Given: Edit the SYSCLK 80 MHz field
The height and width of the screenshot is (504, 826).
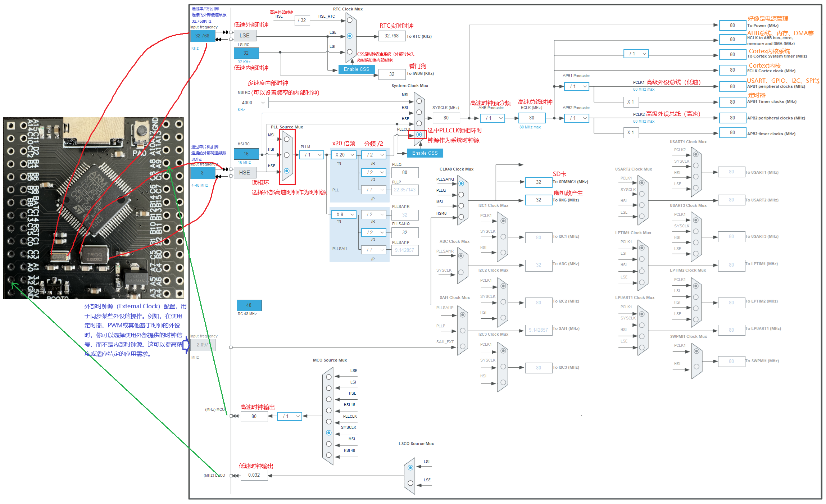Looking at the screenshot, I should point(446,118).
